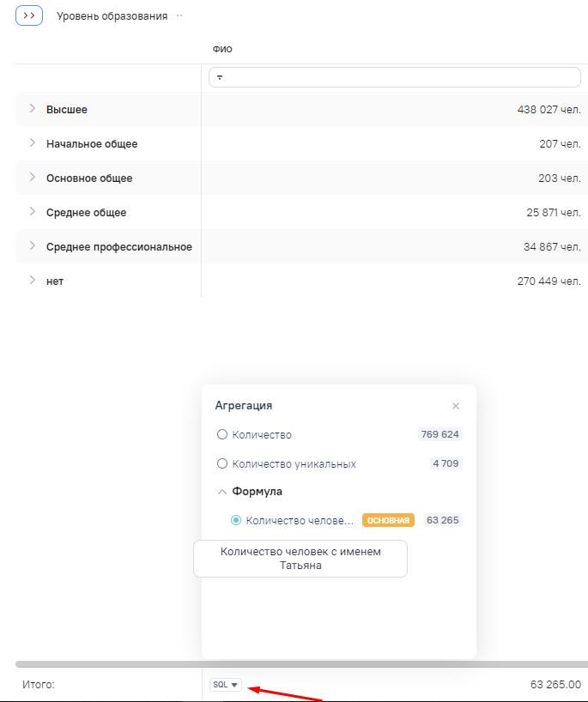
Task: Click the Уровень образования header label
Action: 112,16
